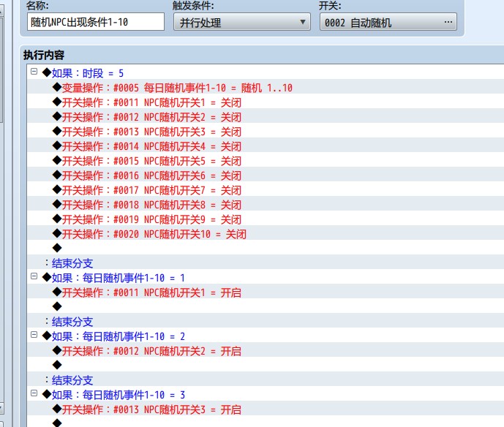Select line #0011 NPC随机开关1 = 开启
The width and height of the screenshot is (504, 427).
click(266, 292)
